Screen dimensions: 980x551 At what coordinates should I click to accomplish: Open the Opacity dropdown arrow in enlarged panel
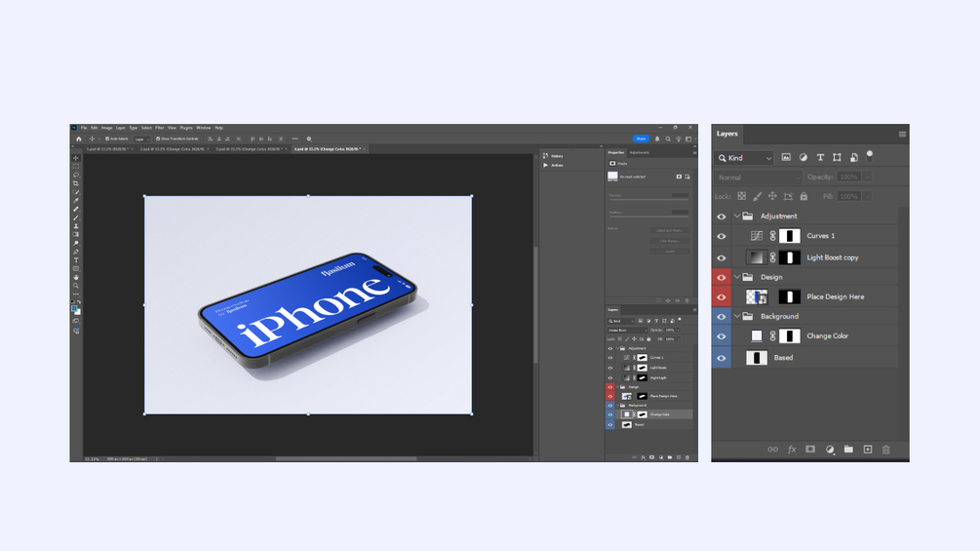click(867, 177)
